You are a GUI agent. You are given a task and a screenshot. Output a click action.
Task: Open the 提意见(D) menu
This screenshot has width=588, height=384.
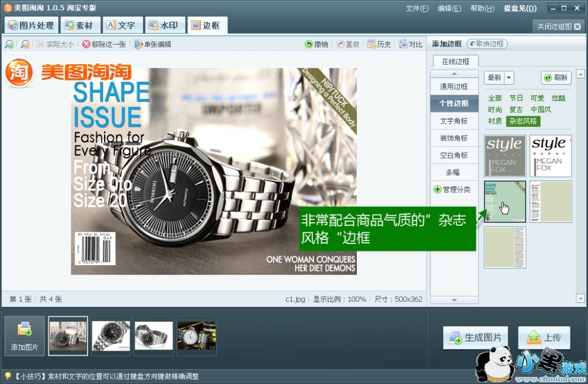tap(520, 8)
